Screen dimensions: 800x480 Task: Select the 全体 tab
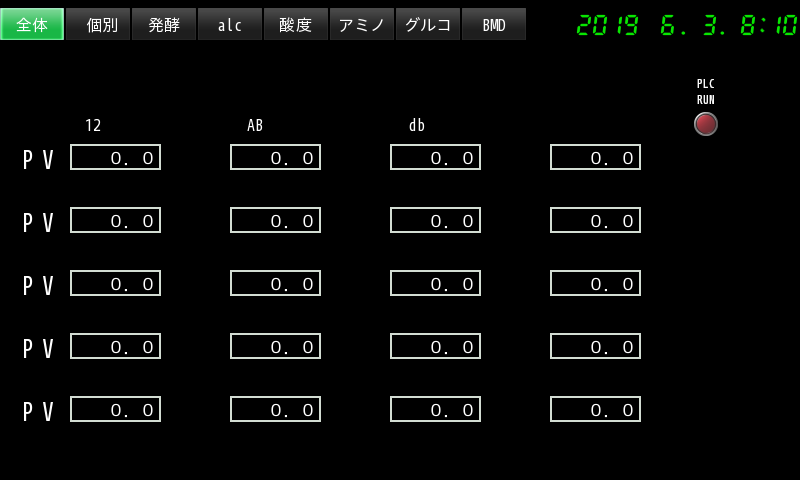tap(32, 25)
